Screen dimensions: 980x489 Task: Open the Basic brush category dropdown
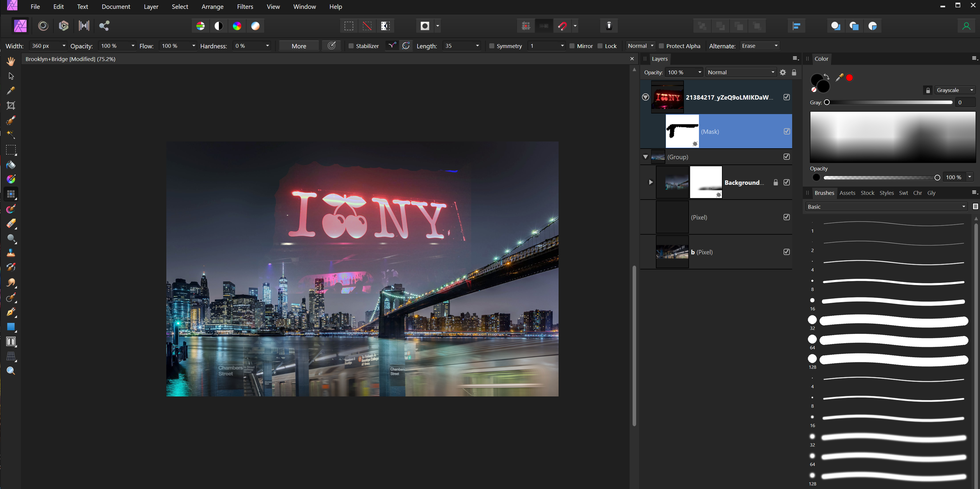click(x=886, y=206)
